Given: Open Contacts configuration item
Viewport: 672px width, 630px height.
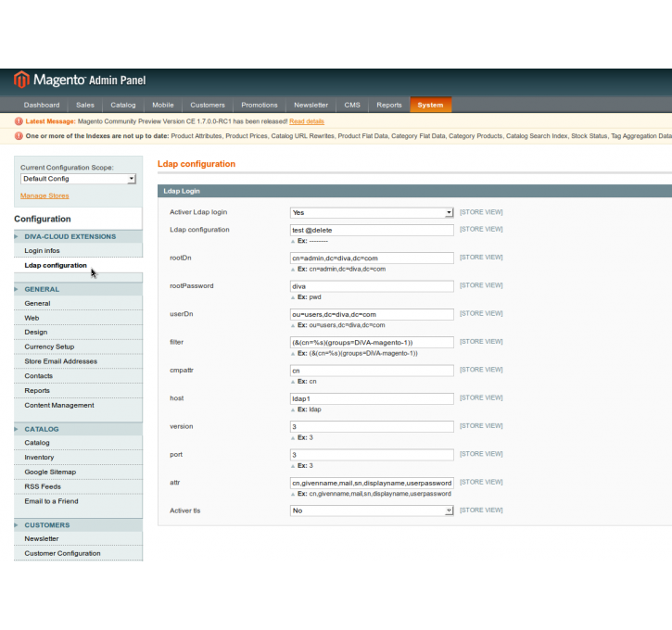Looking at the screenshot, I should pyautogui.click(x=39, y=375).
